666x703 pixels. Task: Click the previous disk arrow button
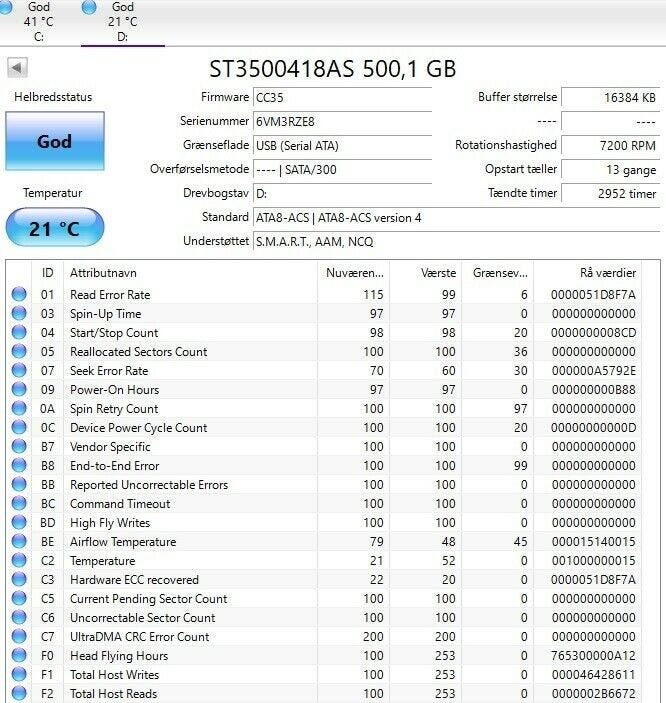[x=17, y=68]
